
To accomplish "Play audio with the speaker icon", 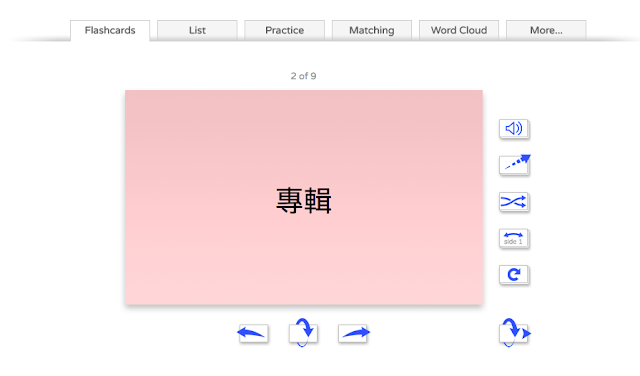I will pyautogui.click(x=514, y=129).
